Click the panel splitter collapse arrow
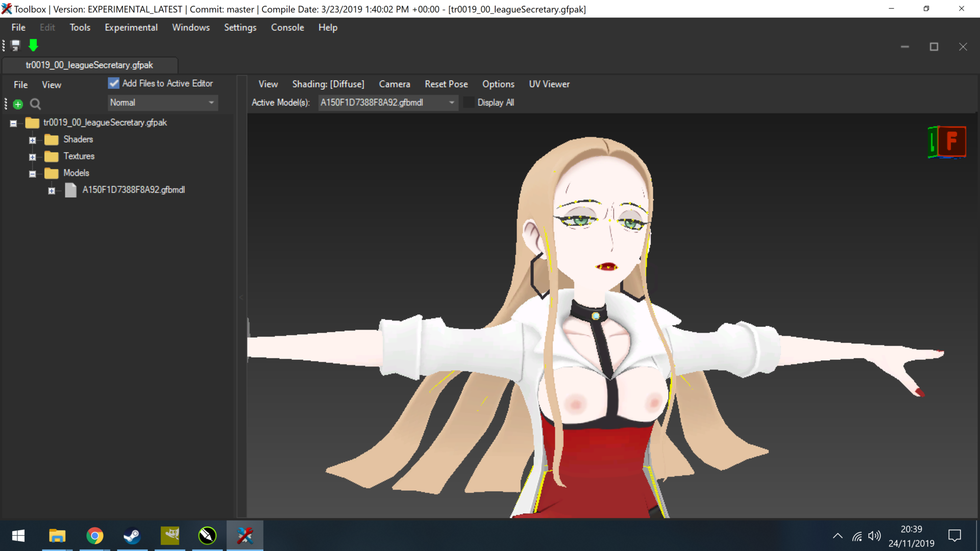Image resolution: width=980 pixels, height=551 pixels. (241, 297)
